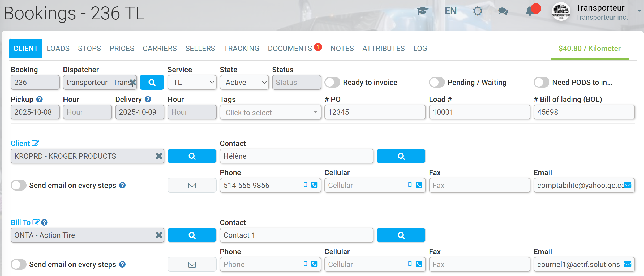644x276 pixels.
Task: Click the Client label link
Action: pos(20,143)
